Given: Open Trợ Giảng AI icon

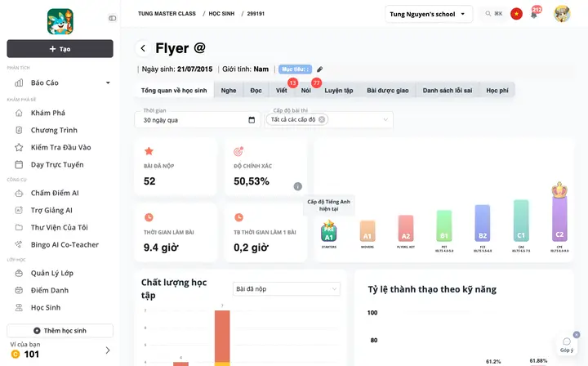Looking at the screenshot, I should pyautogui.click(x=19, y=211).
